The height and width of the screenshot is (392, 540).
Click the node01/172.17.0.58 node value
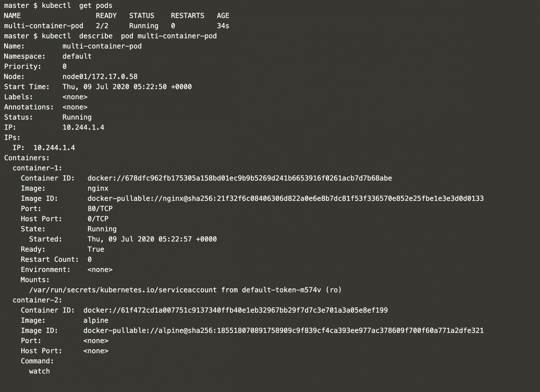pyautogui.click(x=100, y=77)
